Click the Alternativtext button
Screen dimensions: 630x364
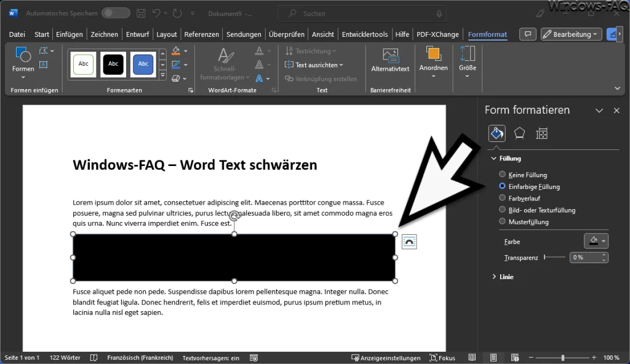point(390,60)
